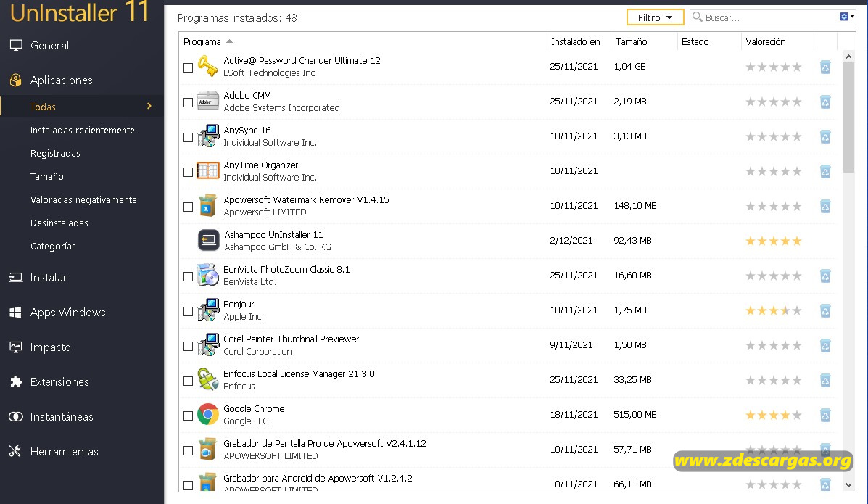
Task: Open Valoradas negativamente list
Action: tap(83, 200)
